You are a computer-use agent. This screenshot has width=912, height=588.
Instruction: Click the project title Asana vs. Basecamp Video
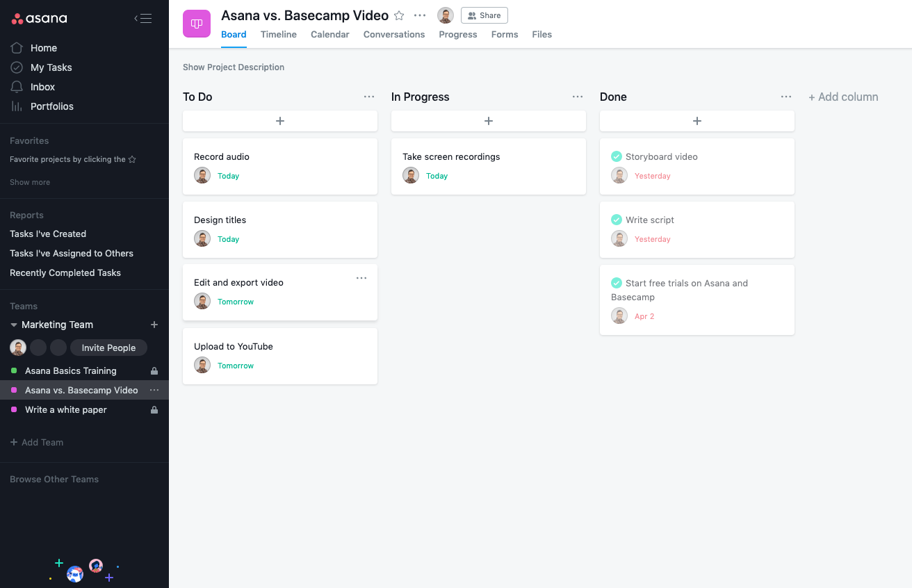[x=304, y=15]
